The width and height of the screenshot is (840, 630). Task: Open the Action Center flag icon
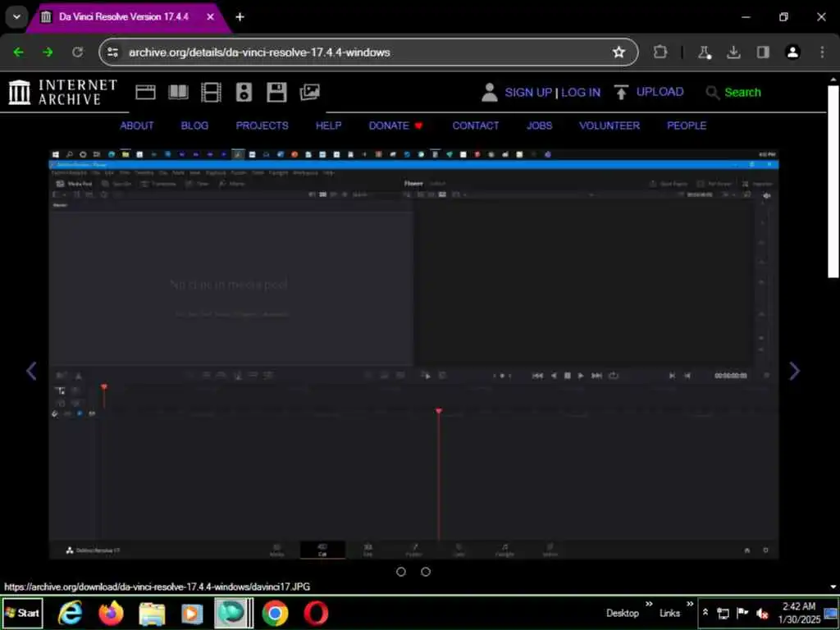click(742, 612)
